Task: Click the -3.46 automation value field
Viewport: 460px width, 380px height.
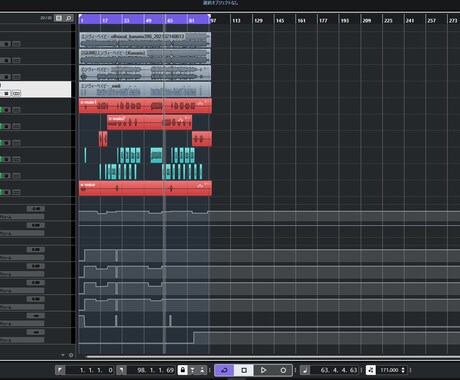Action: pyautogui.click(x=36, y=209)
